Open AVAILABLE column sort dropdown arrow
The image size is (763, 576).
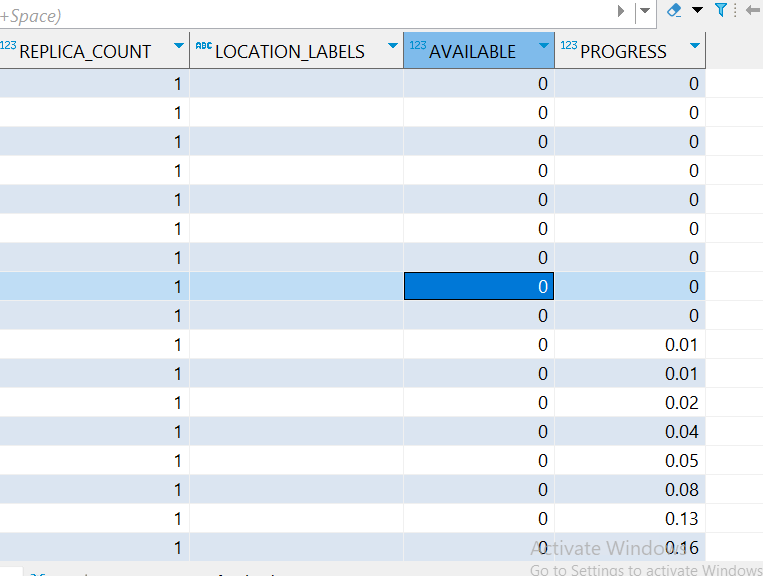544,46
